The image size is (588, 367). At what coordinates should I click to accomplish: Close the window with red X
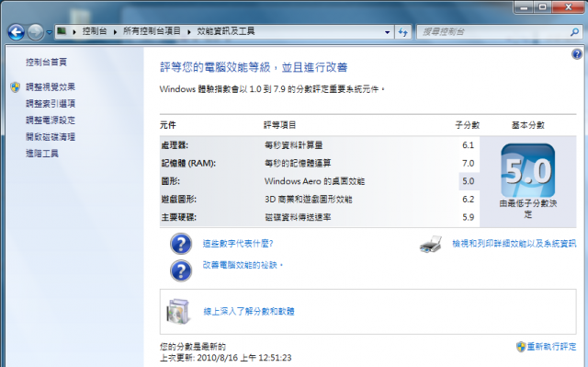coord(568,7)
